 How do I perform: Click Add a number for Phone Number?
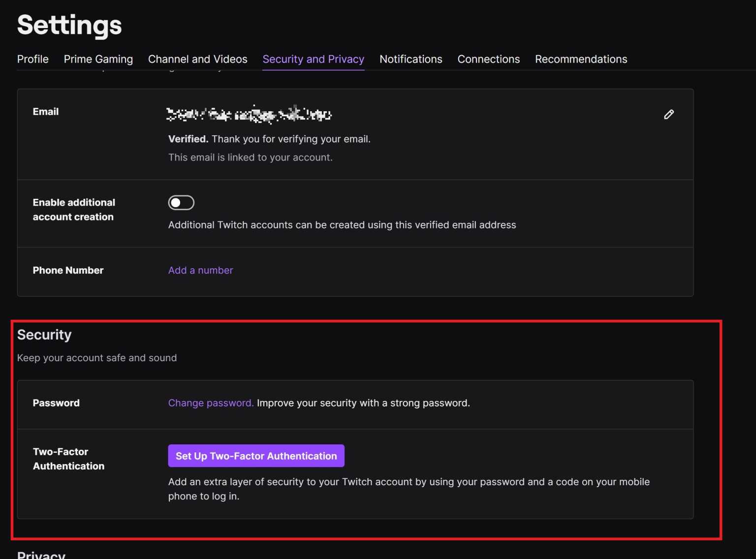200,270
